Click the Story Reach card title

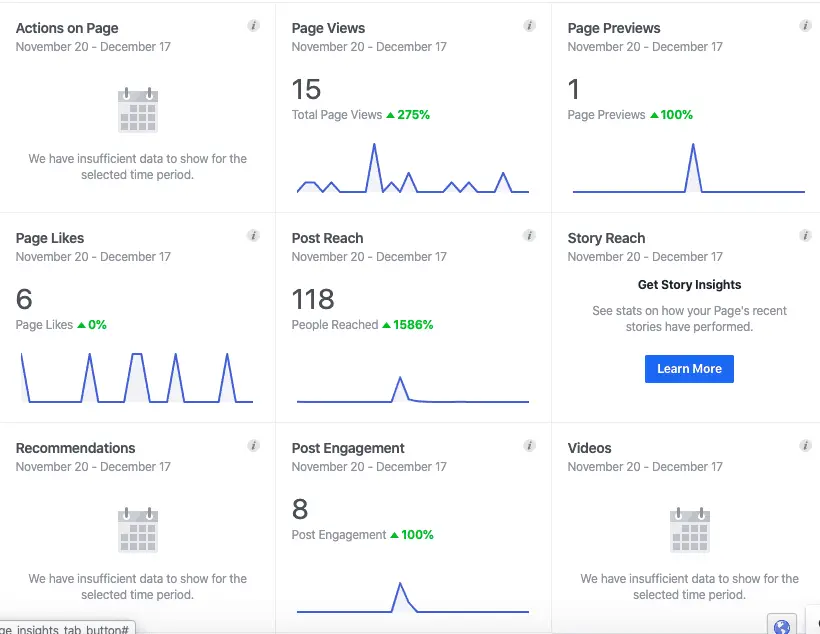606,238
